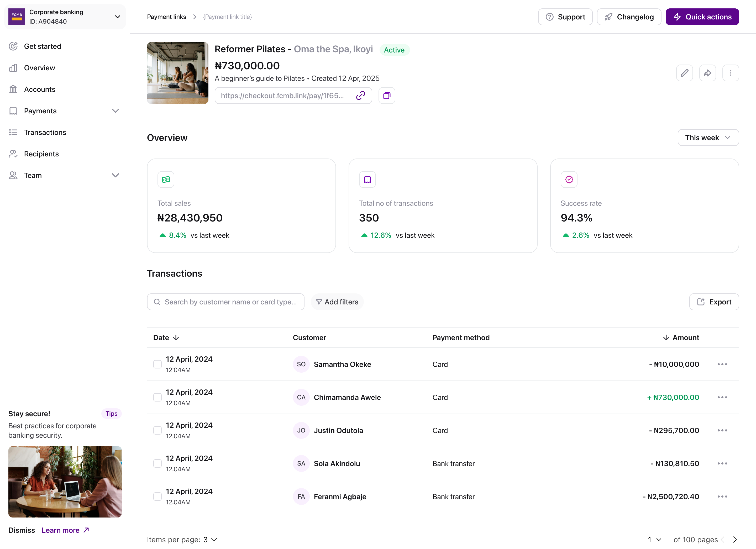The image size is (756, 549).
Task: Click the Total transactions receipt icon
Action: 367,180
